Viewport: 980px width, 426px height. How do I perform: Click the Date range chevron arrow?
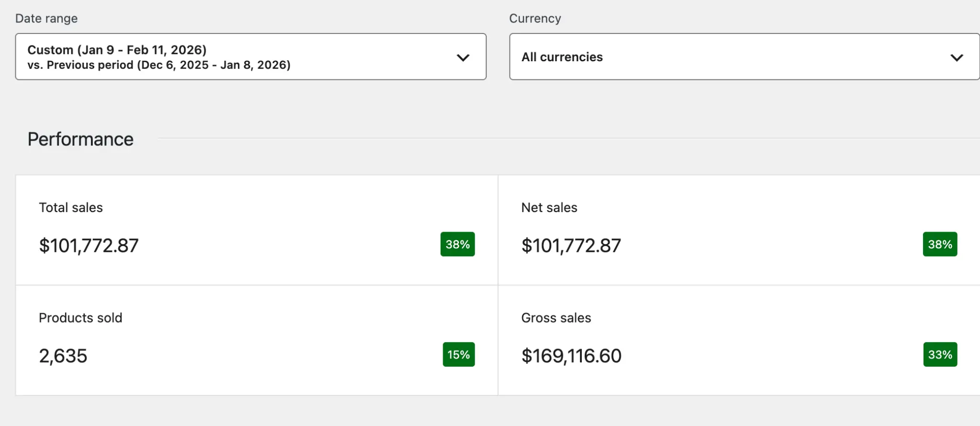pyautogui.click(x=463, y=57)
